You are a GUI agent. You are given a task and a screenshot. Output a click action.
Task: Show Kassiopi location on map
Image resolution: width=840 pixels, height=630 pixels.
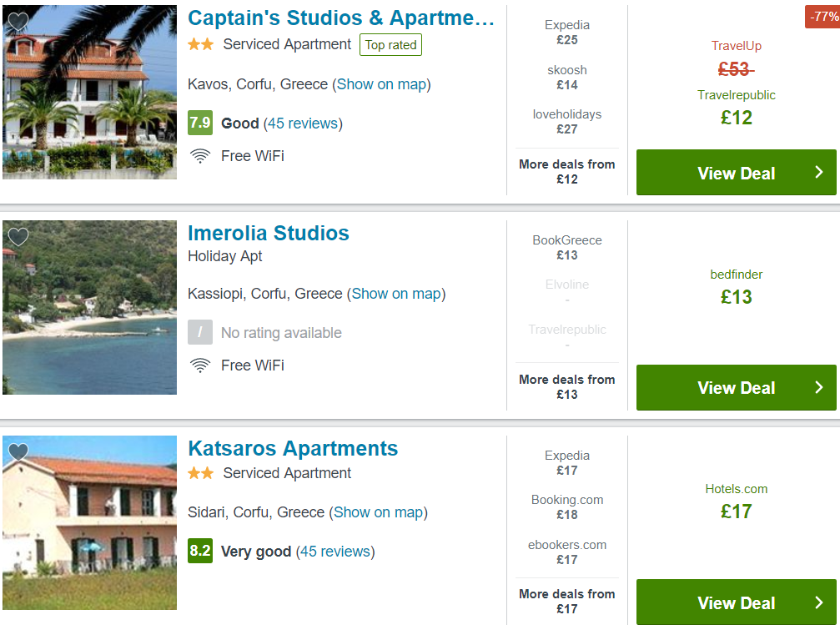tap(396, 294)
